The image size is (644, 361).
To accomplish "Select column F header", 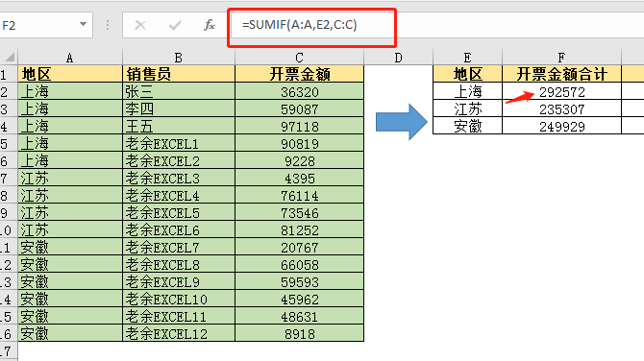I will tap(561, 58).
